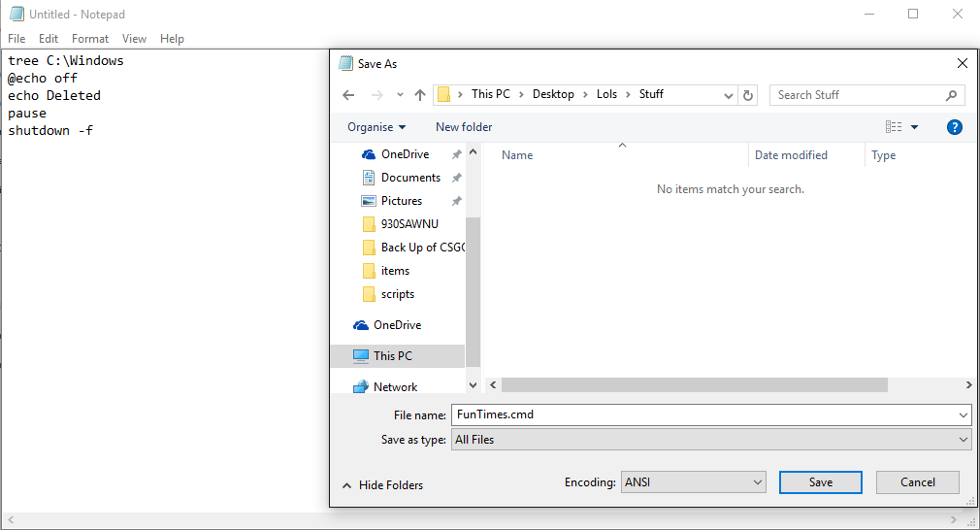Screen dimensions: 980x530
Task: Select the pinned OneDrive quick access item
Action: 405,153
